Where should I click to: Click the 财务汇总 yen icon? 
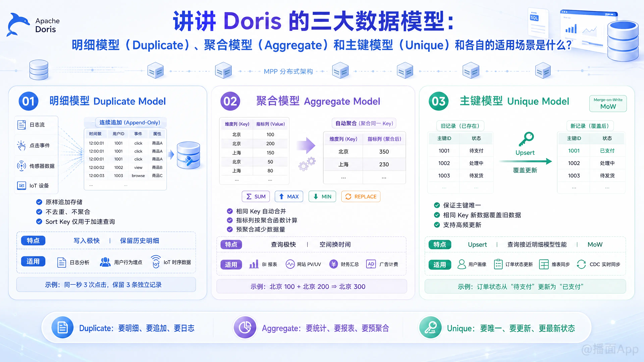point(333,264)
